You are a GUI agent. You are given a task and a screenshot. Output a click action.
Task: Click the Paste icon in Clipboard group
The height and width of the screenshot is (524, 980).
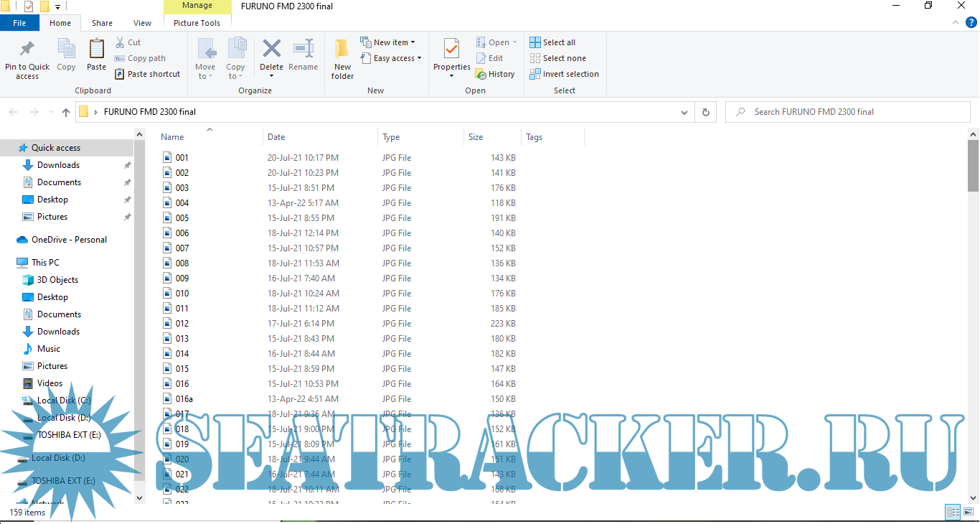tap(96, 50)
